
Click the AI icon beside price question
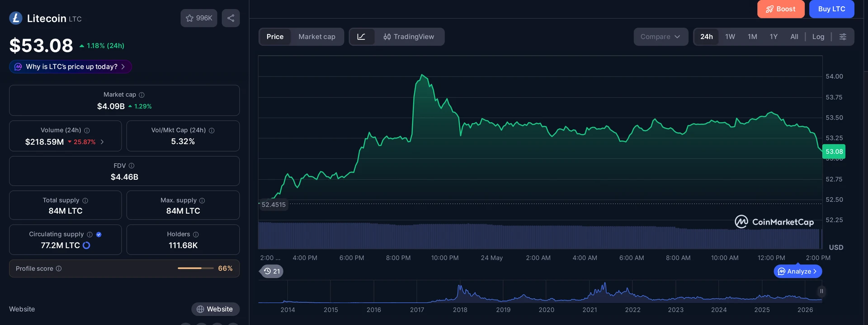click(18, 67)
